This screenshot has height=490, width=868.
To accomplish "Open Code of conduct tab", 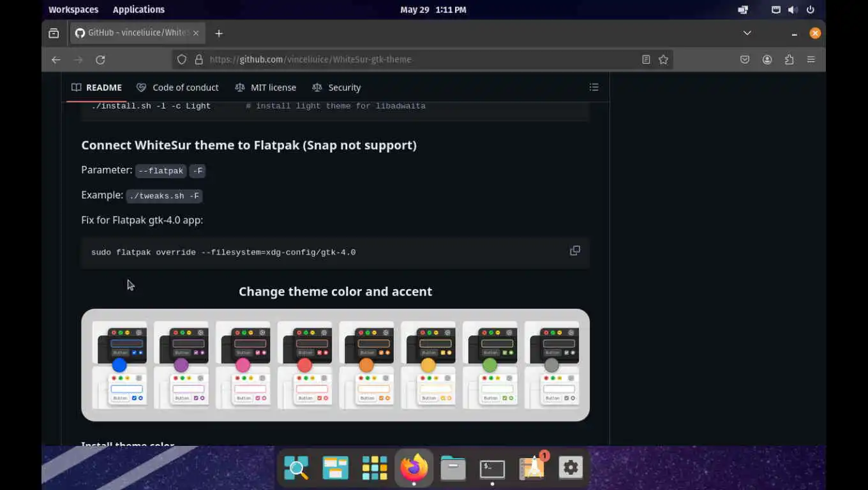I will pos(177,87).
